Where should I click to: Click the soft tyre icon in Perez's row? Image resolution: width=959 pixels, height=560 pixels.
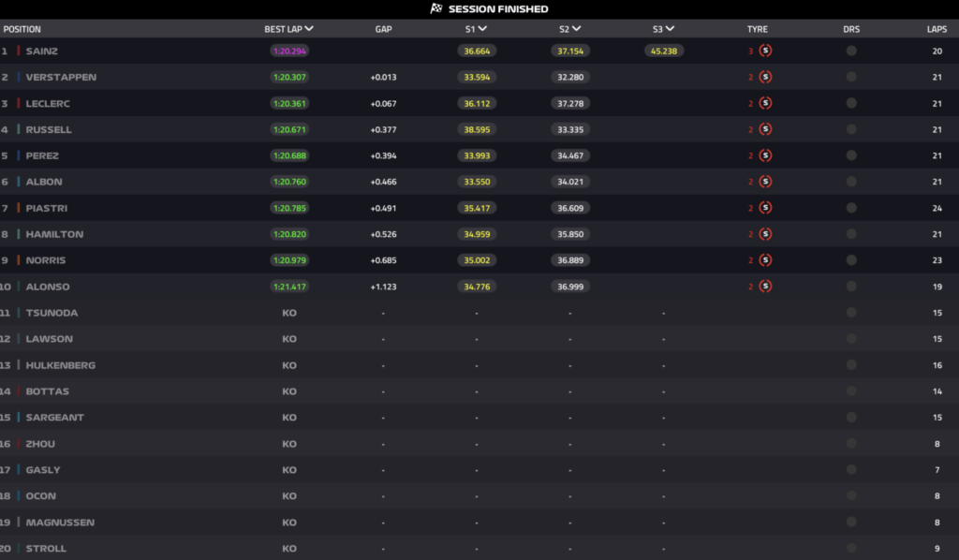pyautogui.click(x=765, y=155)
